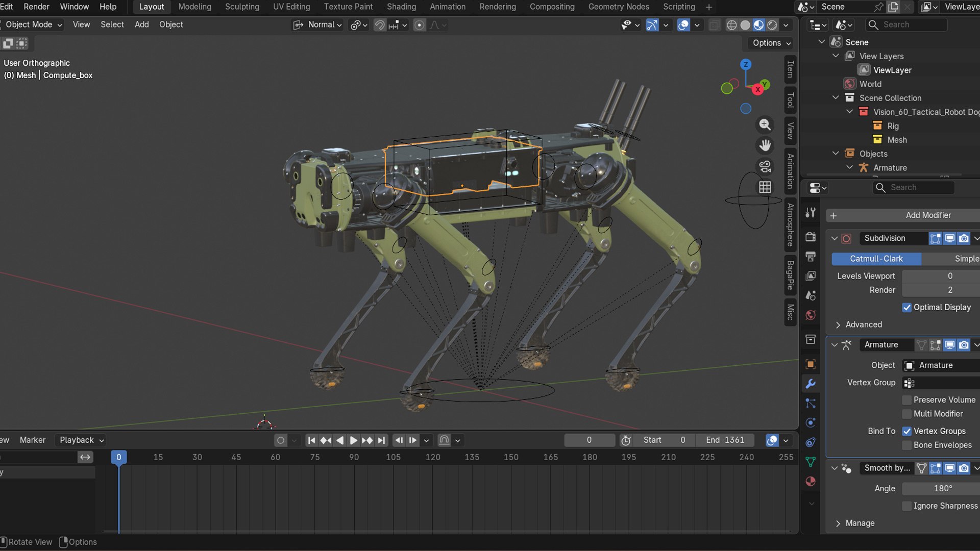This screenshot has width=980, height=551.
Task: Switch to the Modeling workspace tab
Action: (194, 7)
